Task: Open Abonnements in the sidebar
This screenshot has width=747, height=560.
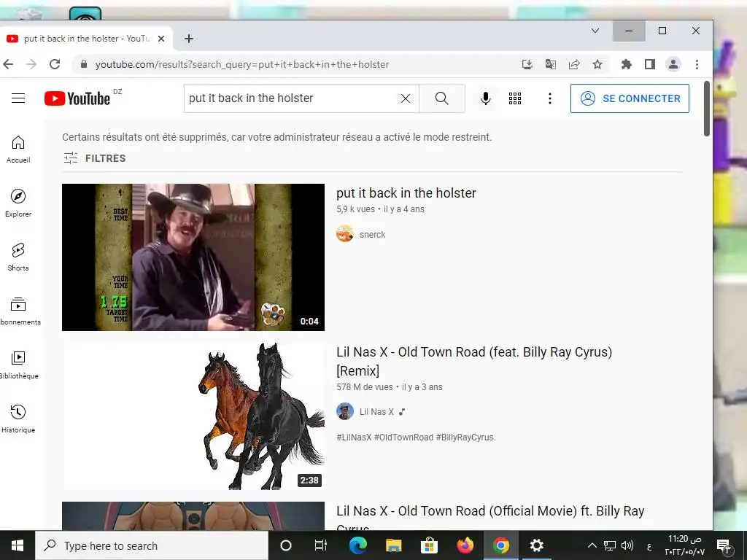Action: pos(20,311)
